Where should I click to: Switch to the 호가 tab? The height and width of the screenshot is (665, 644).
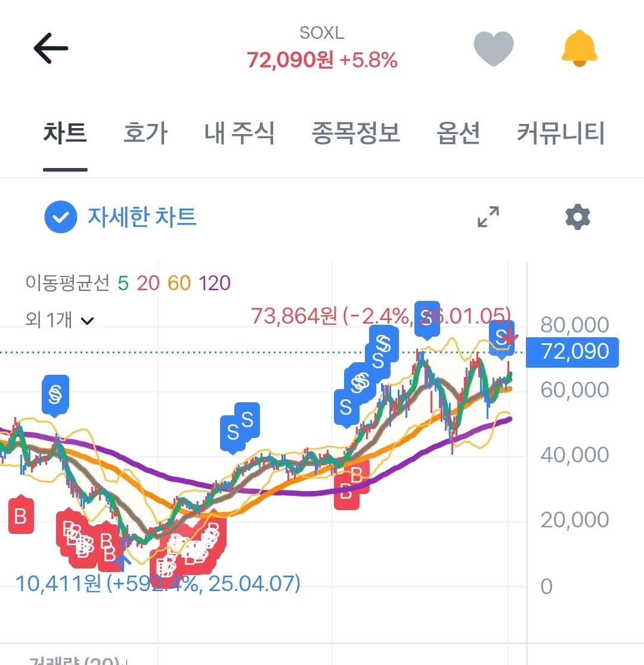[145, 133]
